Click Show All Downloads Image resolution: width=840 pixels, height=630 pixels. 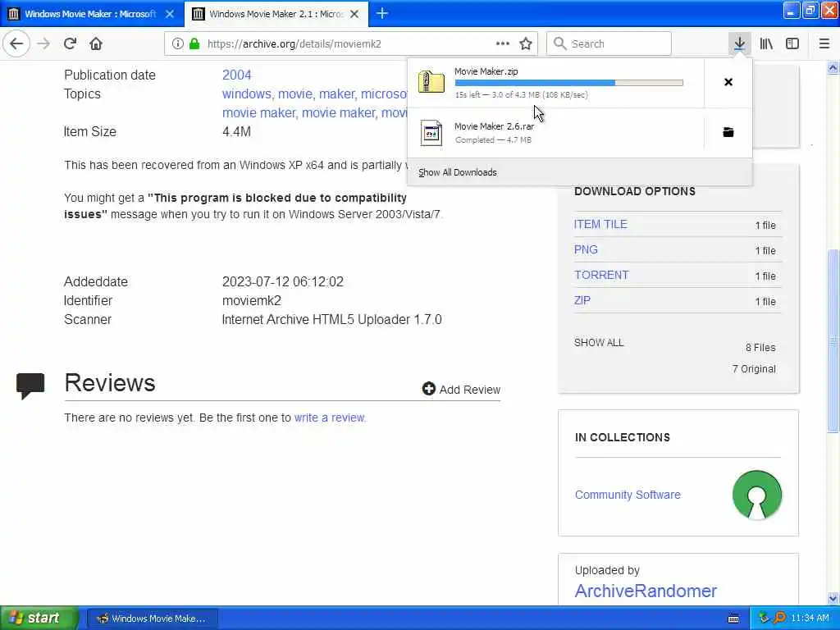pos(458,172)
